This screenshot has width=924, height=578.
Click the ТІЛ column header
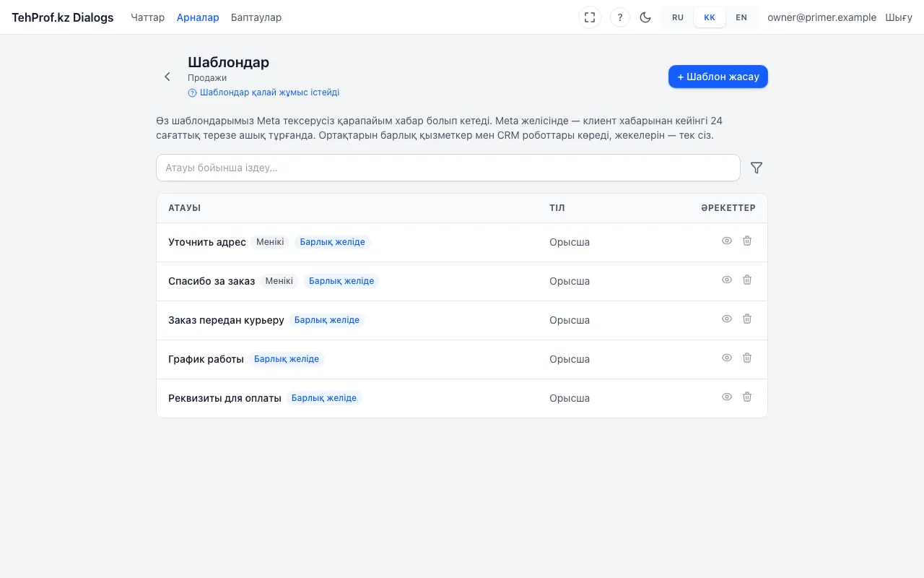pos(557,208)
